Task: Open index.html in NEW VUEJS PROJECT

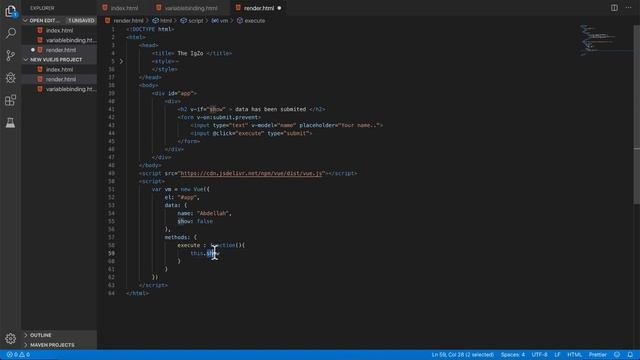Action: [x=59, y=69]
